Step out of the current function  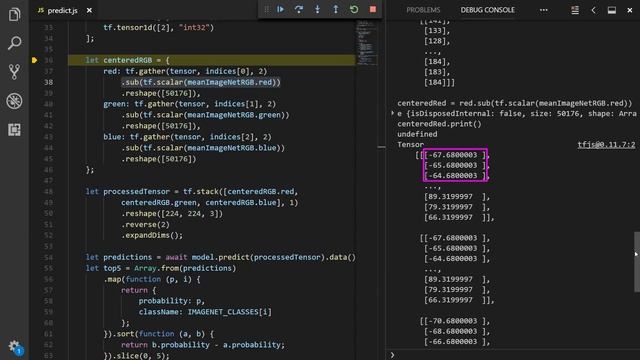[336, 9]
